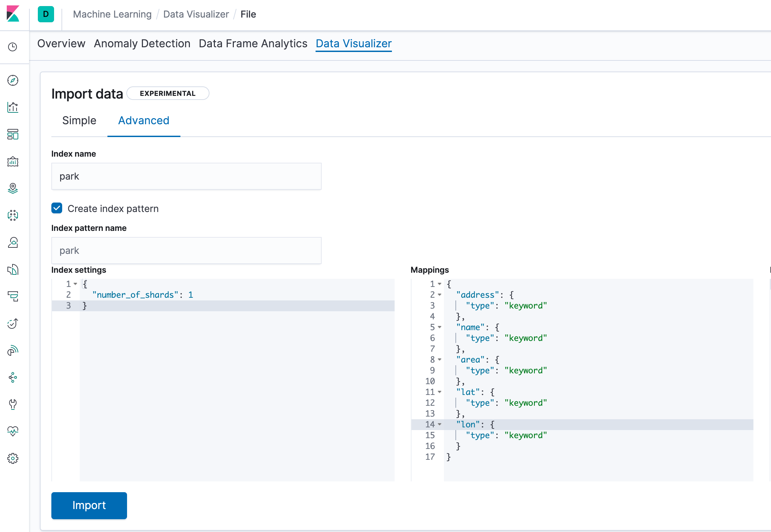Screen dimensions: 771x532
Task: Open the Anomaly Detection tab
Action: coord(142,44)
